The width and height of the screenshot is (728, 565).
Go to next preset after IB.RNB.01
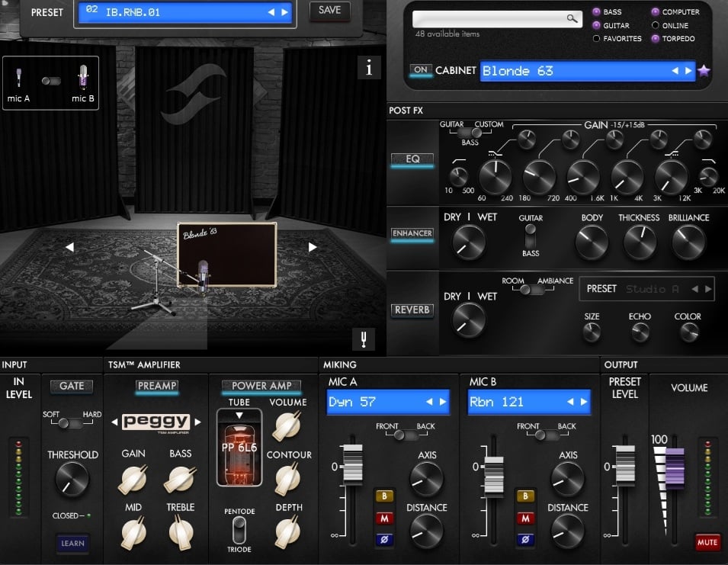284,12
